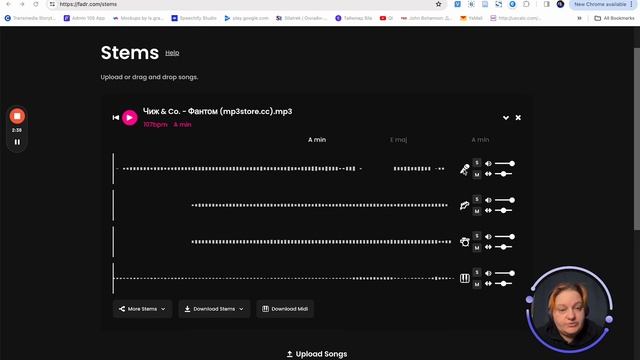View site information icon in address bar

[x=52, y=4]
